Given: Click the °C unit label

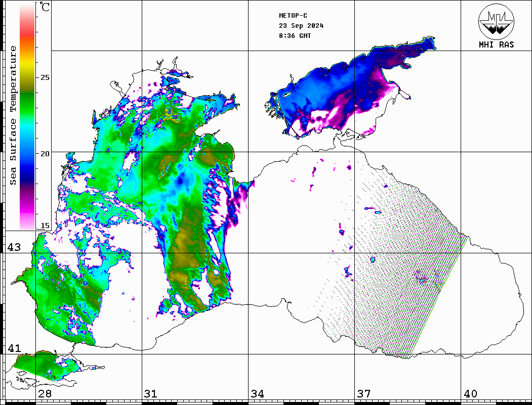Looking at the screenshot, I should [45, 7].
